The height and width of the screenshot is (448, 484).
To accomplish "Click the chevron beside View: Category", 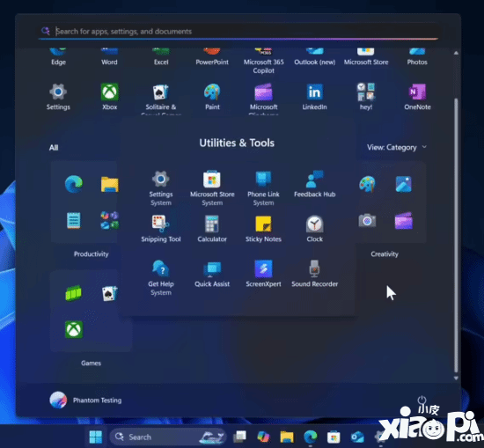I will tap(424, 147).
